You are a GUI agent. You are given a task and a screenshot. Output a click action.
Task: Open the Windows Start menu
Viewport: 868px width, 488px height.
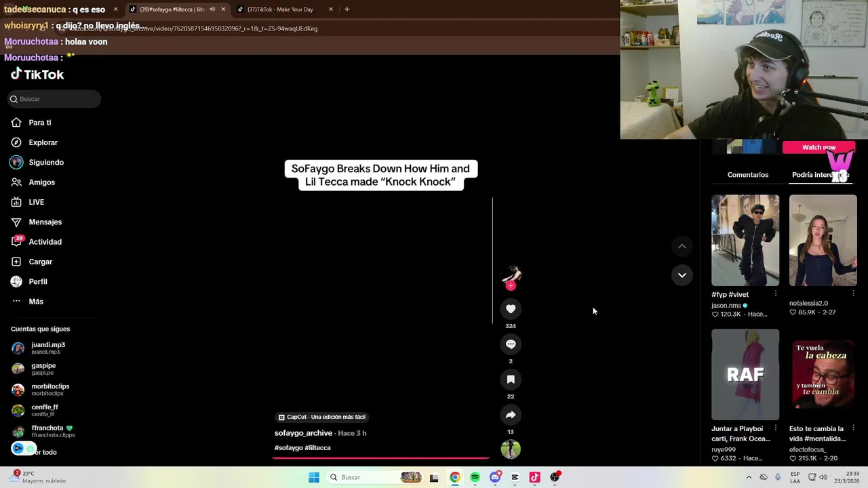pyautogui.click(x=313, y=477)
